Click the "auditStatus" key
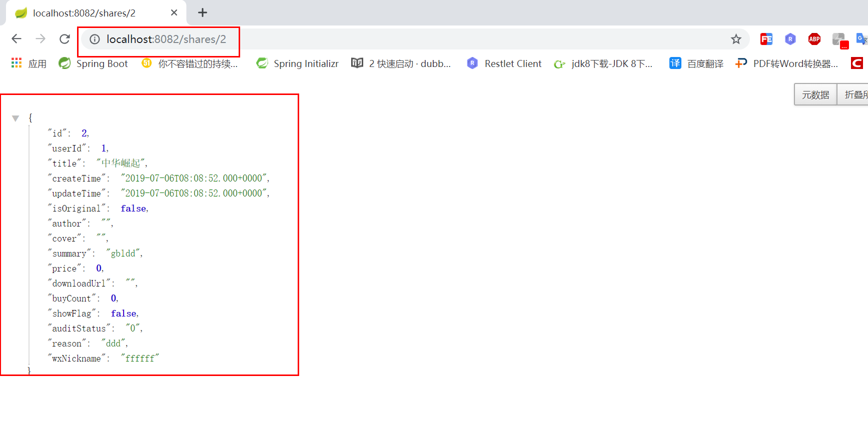 click(x=79, y=328)
